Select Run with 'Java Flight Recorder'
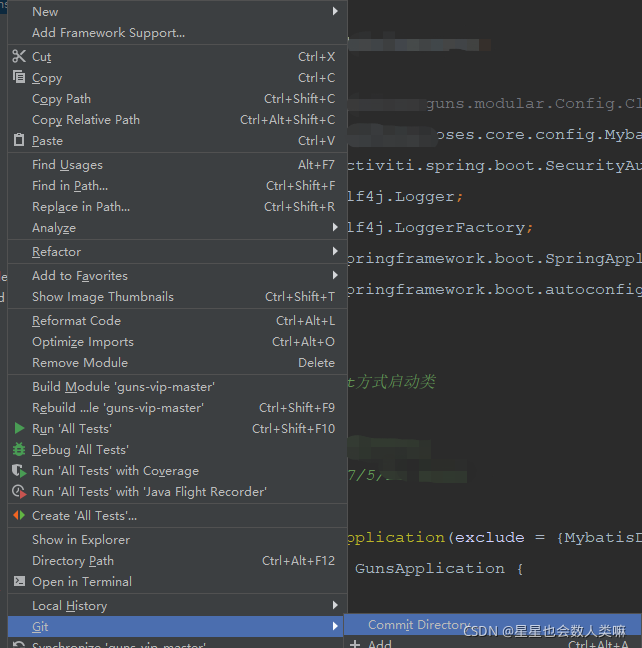 (x=177, y=492)
